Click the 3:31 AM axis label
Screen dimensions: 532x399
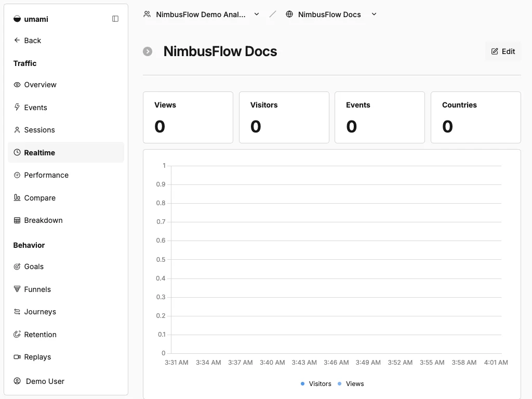pyautogui.click(x=177, y=362)
